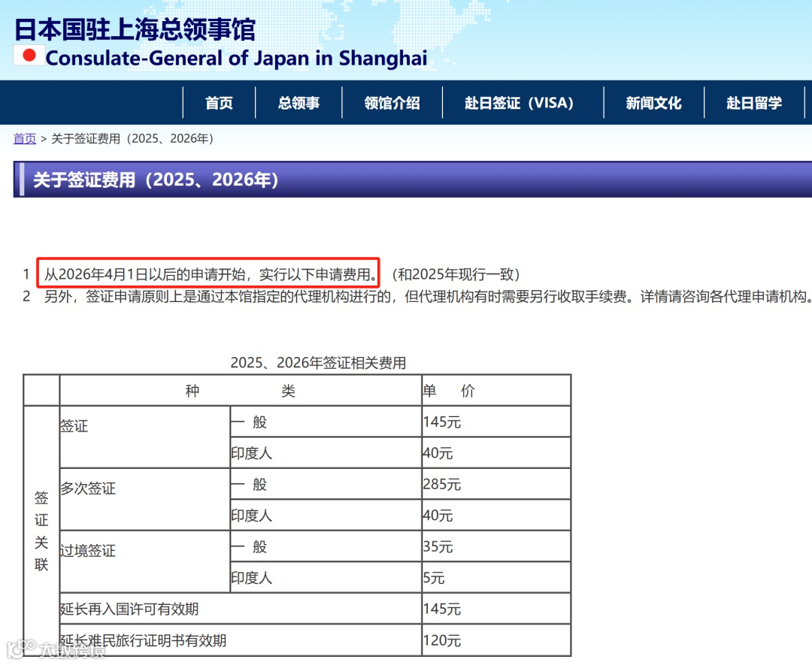This screenshot has height=665, width=812.
Task: Click 145元 price for general 签证
Action: 496,422
